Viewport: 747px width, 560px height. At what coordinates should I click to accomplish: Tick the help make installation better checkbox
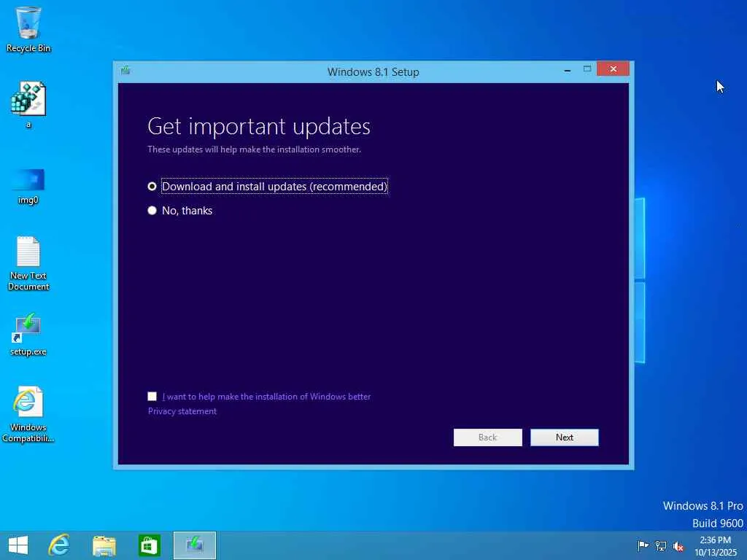[x=152, y=396]
